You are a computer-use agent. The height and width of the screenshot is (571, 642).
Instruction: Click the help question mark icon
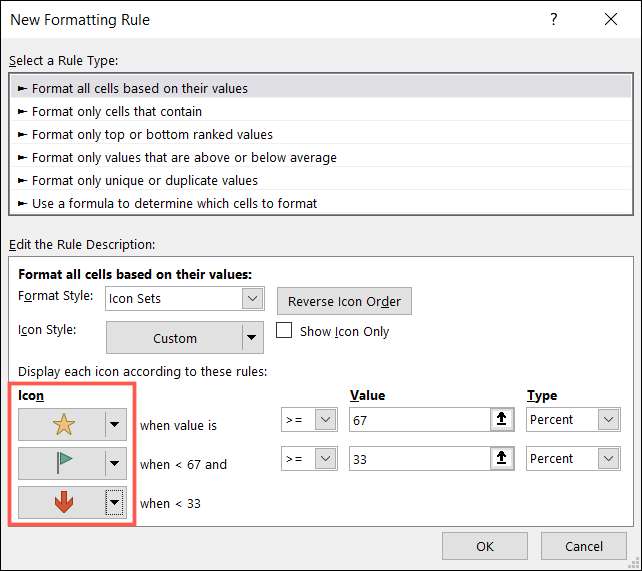(553, 19)
